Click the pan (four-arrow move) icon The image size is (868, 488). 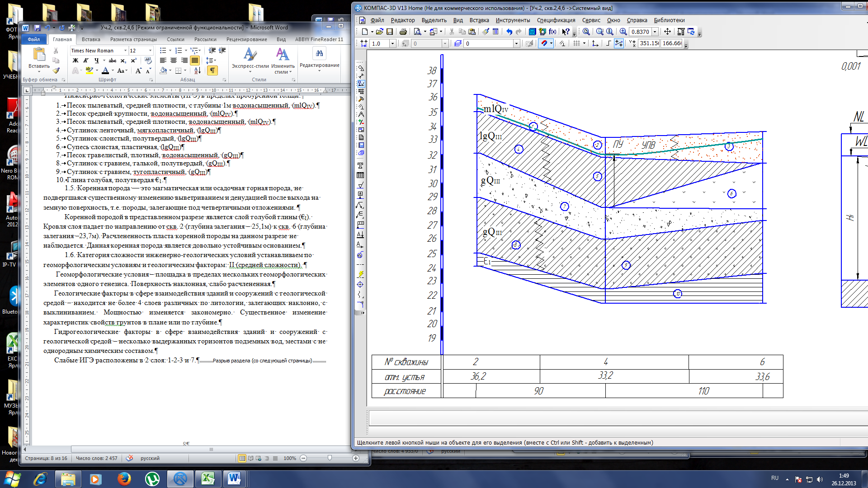(667, 32)
